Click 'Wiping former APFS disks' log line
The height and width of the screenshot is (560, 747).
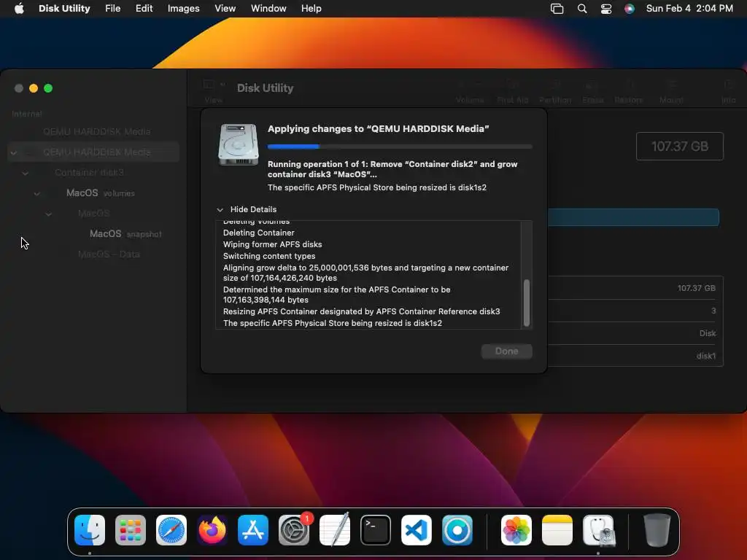coord(273,244)
